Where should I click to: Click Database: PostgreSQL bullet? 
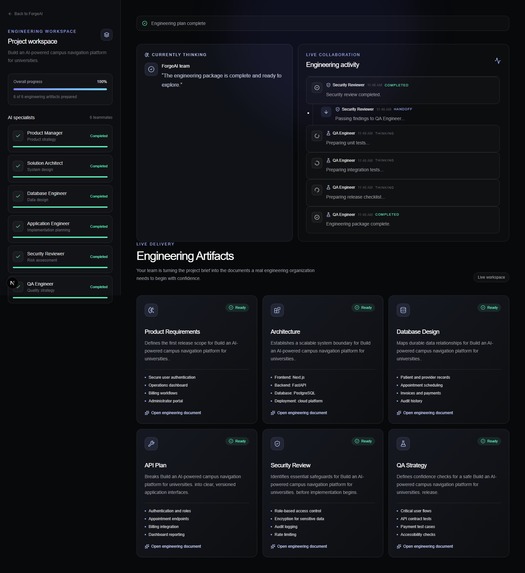point(294,393)
